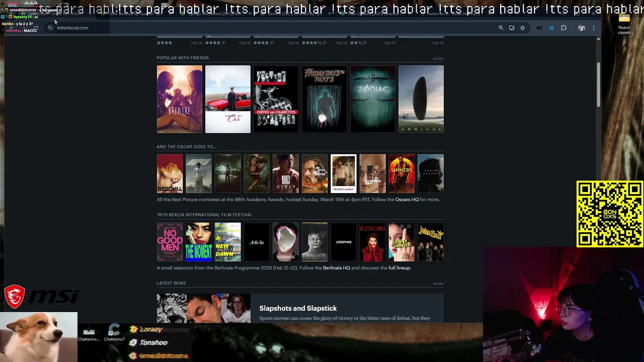This screenshot has width=644, height=362.
Task: Open the Sentimental Value poster
Action: (372, 173)
